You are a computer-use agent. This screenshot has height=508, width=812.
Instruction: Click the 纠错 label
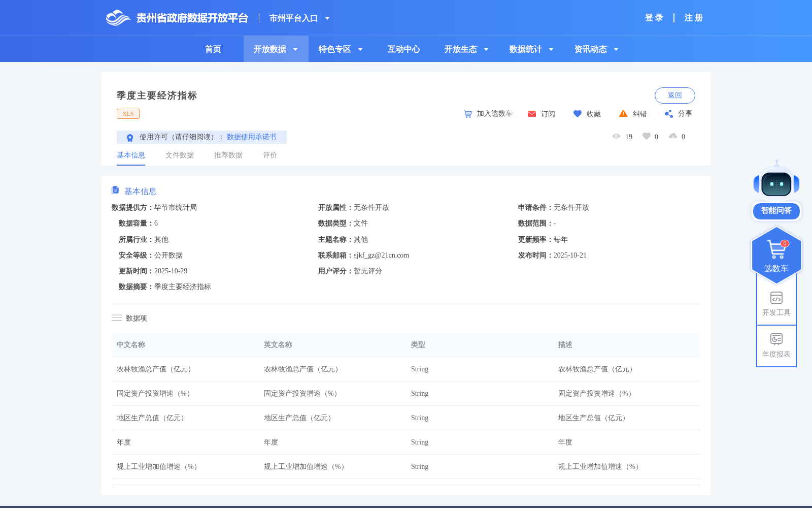click(x=640, y=114)
